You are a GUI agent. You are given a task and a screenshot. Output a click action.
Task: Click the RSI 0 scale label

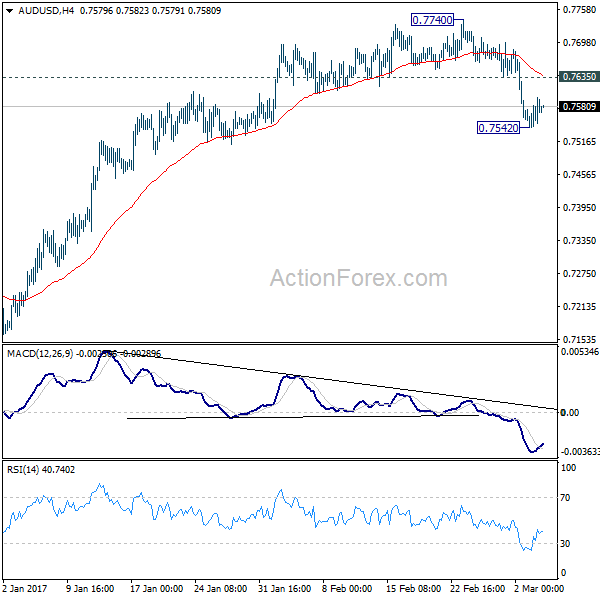pos(563,573)
